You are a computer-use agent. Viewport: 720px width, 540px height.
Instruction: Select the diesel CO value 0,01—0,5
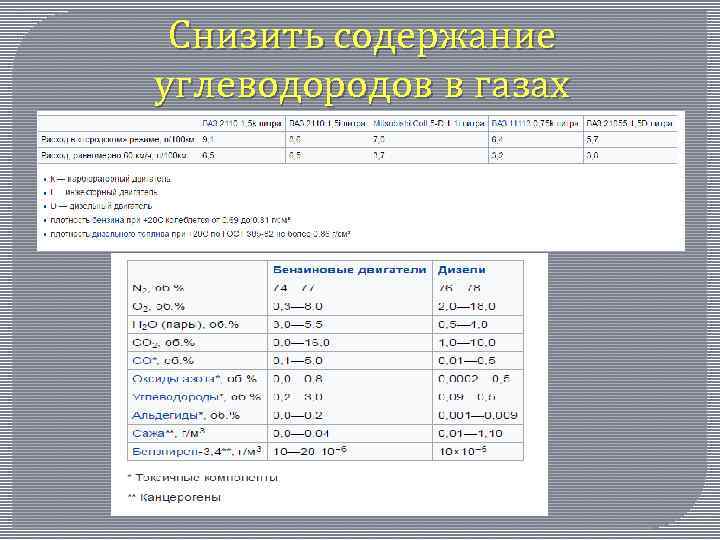click(x=467, y=361)
